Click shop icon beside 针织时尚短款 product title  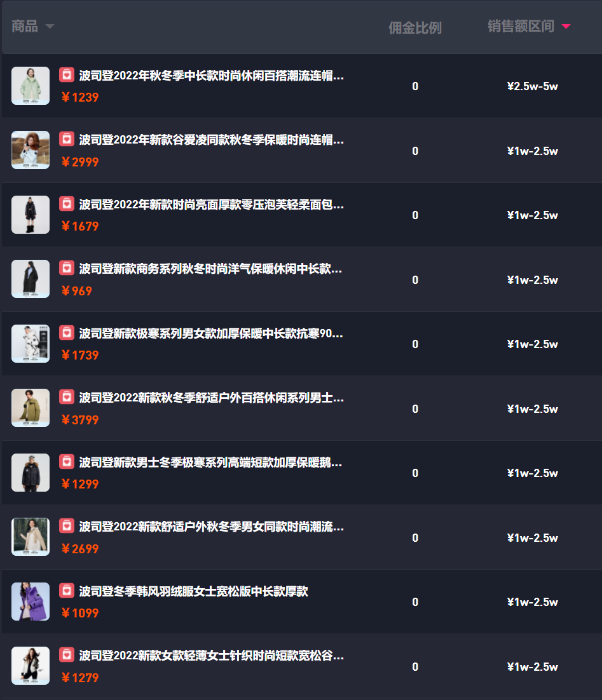click(67, 655)
